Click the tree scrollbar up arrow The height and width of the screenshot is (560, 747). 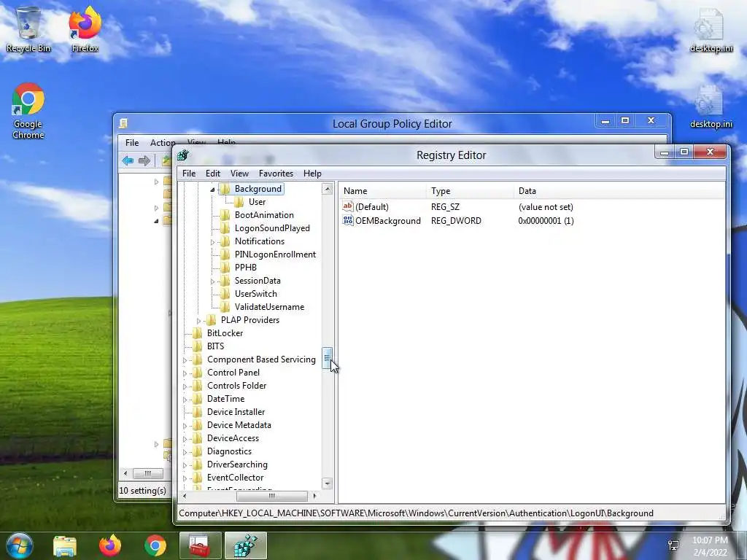click(328, 189)
